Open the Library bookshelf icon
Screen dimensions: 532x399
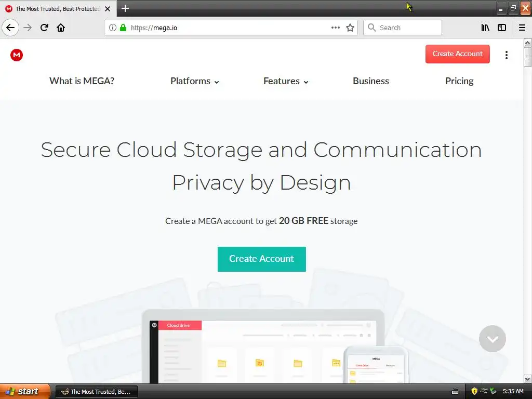485,28
